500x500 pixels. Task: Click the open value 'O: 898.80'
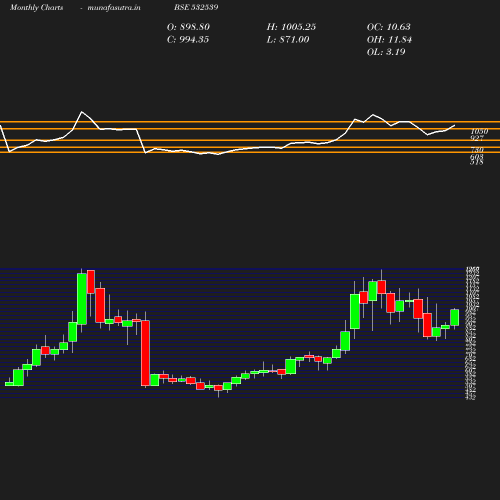click(x=188, y=27)
